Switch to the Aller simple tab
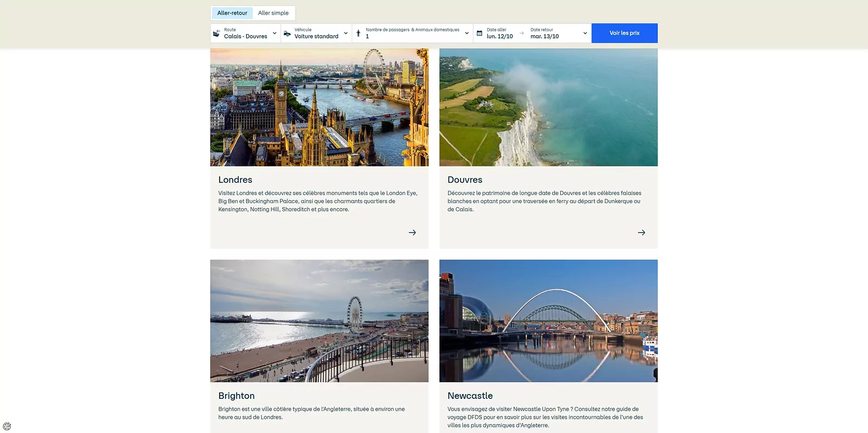The width and height of the screenshot is (868, 433). tap(273, 13)
